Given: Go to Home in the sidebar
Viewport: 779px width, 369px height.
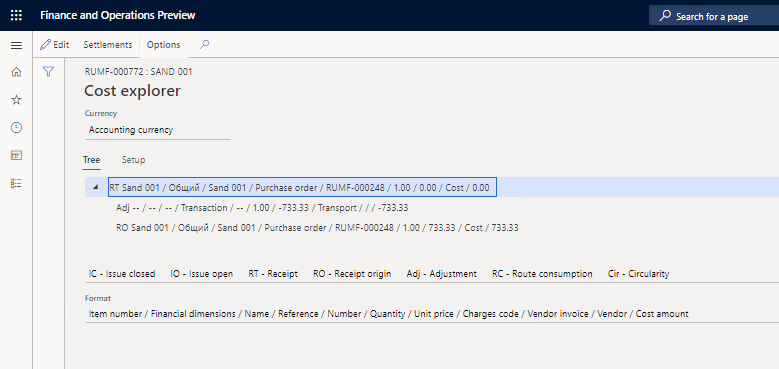Looking at the screenshot, I should (16, 72).
